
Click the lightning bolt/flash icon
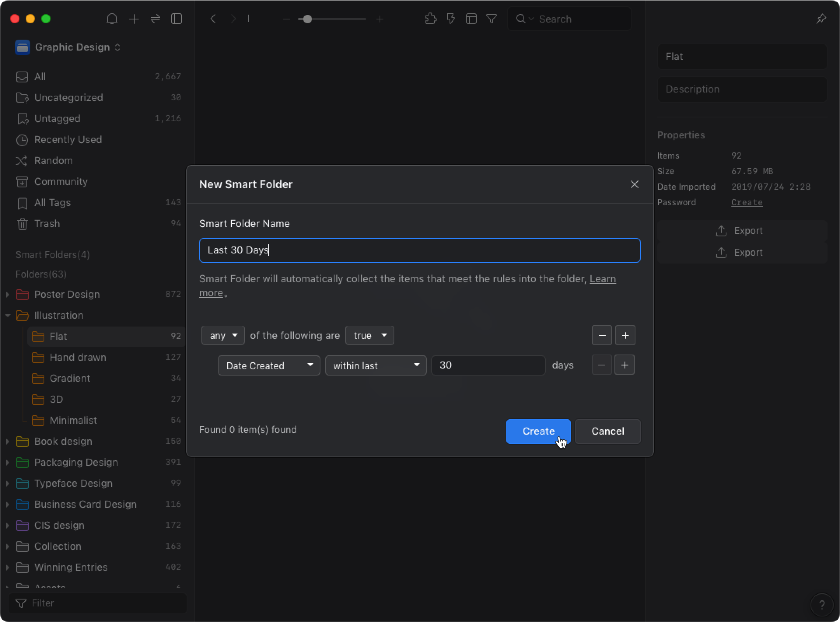pyautogui.click(x=451, y=19)
